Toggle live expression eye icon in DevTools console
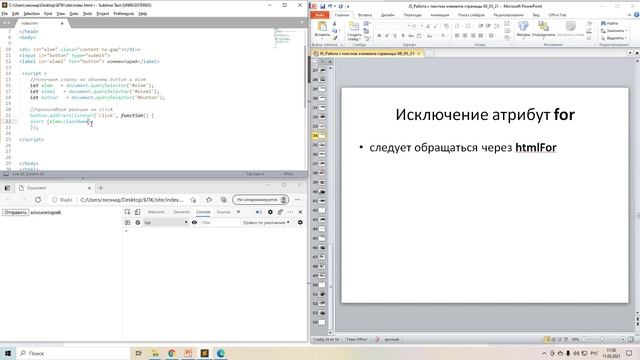 pos(194,222)
